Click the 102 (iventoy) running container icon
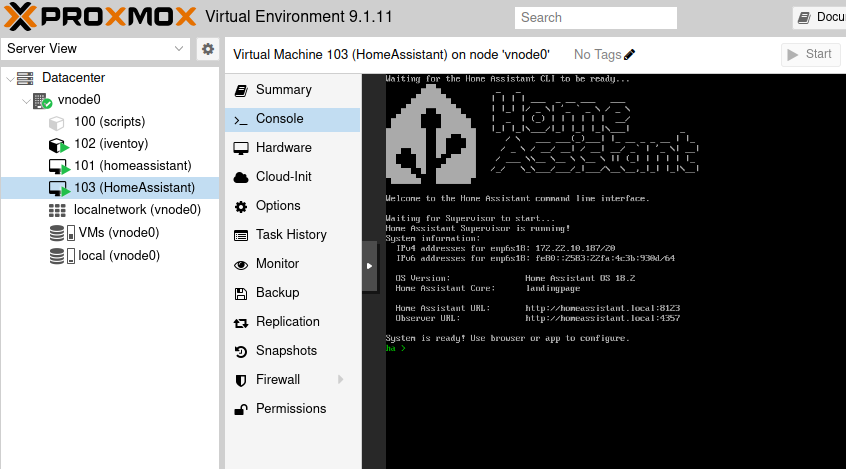Screen dimensions: 846x469 pos(59,145)
